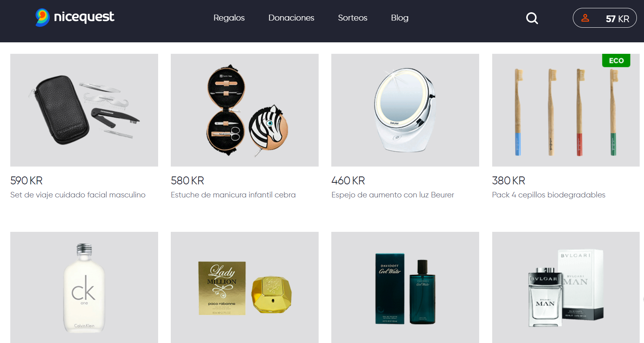Click 'Estuche de manicura infantil cebra' title
The image size is (644, 343).
click(233, 195)
